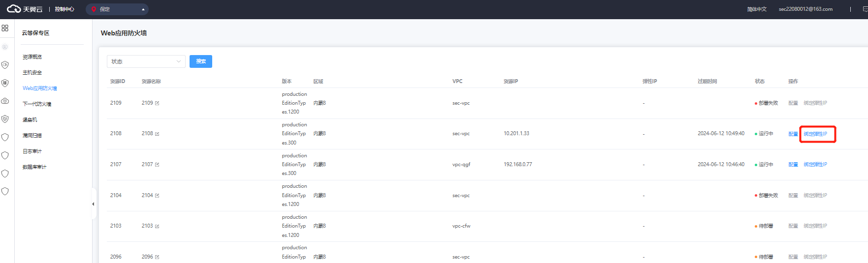Click the edit icon beside resource name 2108
The height and width of the screenshot is (263, 868).
[x=157, y=134]
